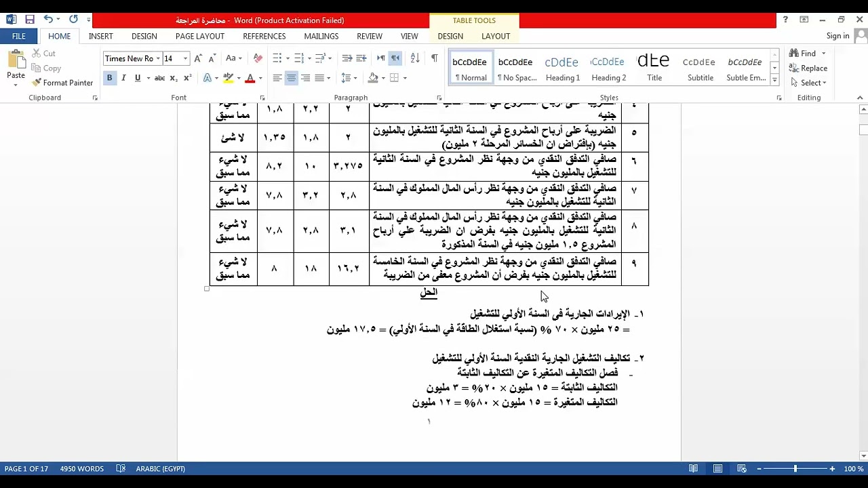Open Ribbon Display Options
Image resolution: width=868 pixels, height=488 pixels.
(x=804, y=20)
